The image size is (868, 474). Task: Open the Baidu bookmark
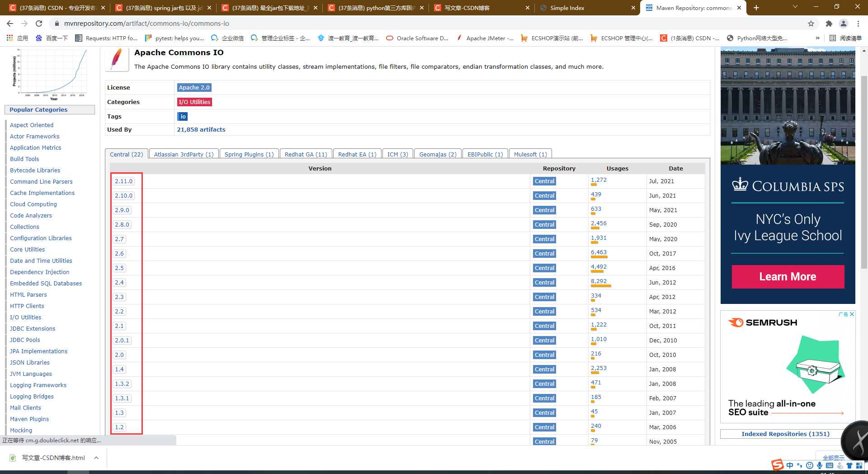[x=52, y=38]
